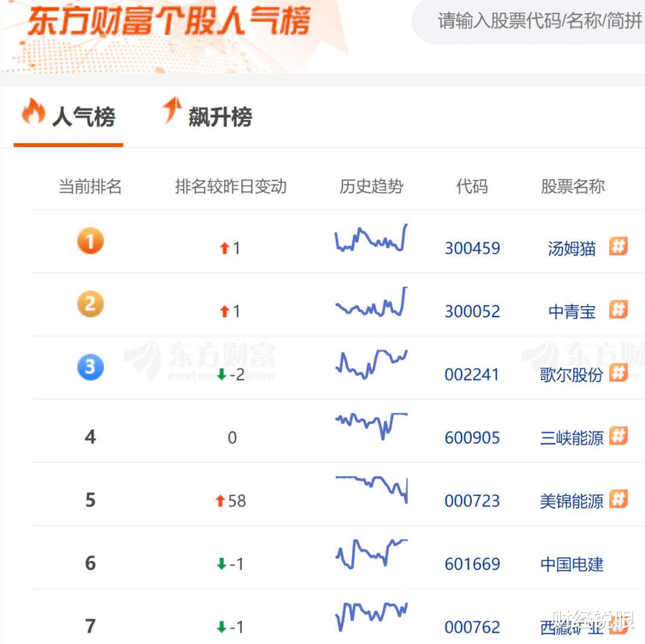Open the 中青宝 stock name link

click(x=572, y=312)
